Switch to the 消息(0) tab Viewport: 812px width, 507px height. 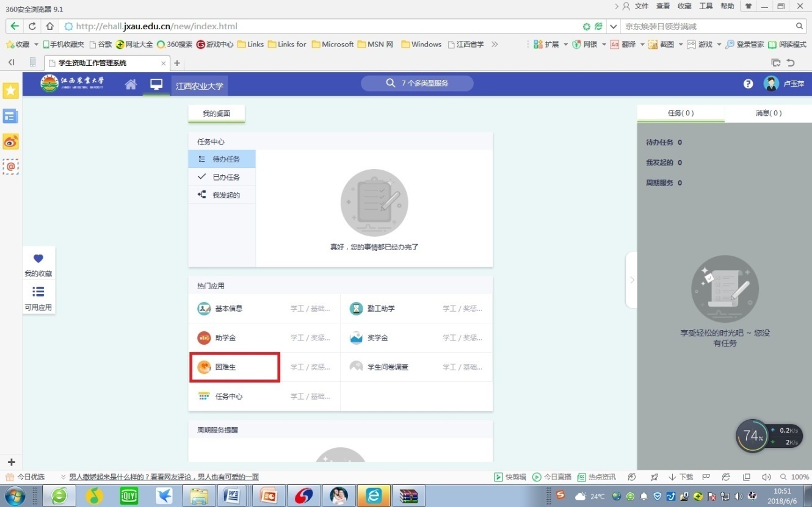click(768, 113)
